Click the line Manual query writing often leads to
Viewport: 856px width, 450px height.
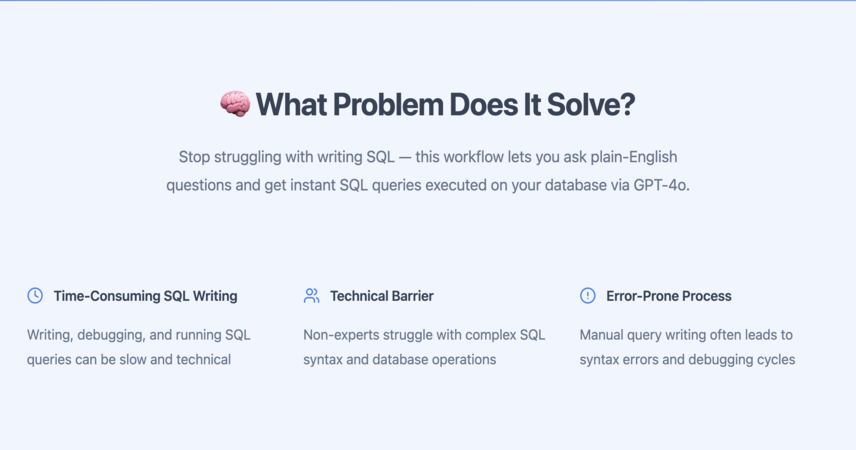tap(686, 335)
